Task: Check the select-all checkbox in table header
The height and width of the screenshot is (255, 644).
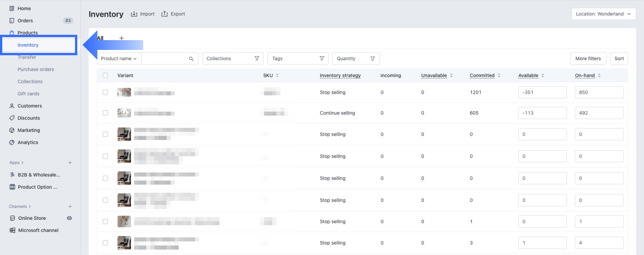Action: click(x=105, y=76)
